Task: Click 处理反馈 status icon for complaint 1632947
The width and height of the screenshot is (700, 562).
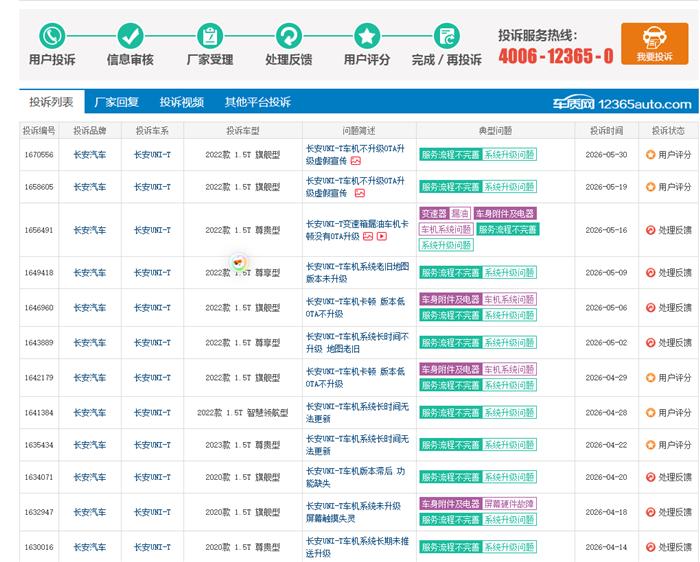Action: [x=650, y=512]
